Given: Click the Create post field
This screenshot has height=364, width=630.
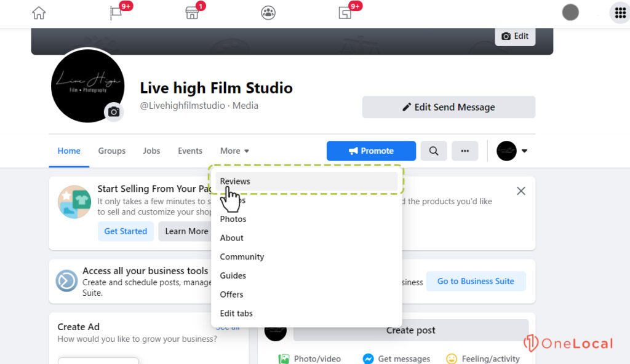Looking at the screenshot, I should tap(410, 330).
